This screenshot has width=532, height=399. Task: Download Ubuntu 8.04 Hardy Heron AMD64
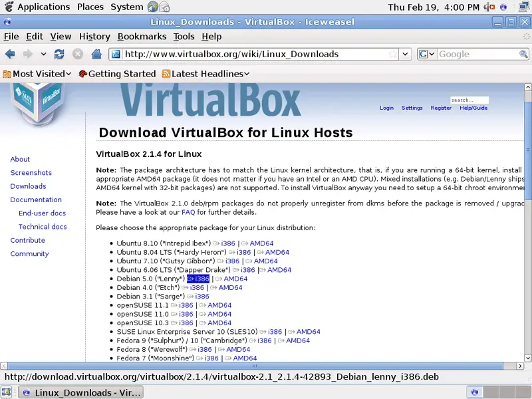pos(277,253)
